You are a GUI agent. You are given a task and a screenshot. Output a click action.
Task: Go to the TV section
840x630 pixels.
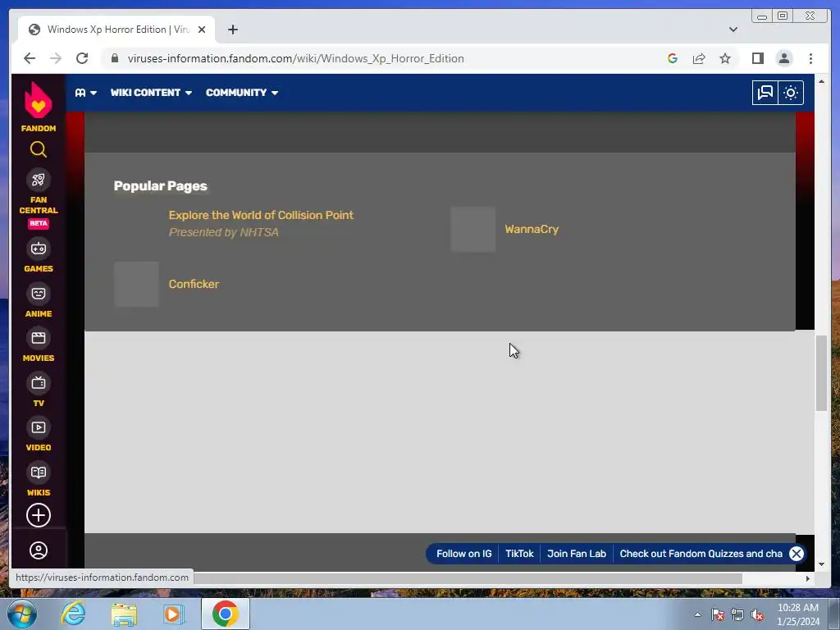tap(38, 390)
